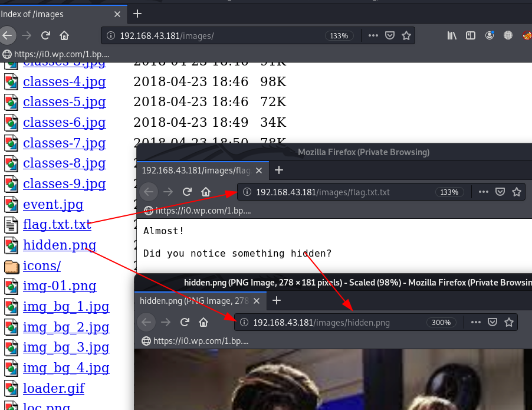Go home in the hidden.png window
The width and height of the screenshot is (532, 410).
coord(203,322)
